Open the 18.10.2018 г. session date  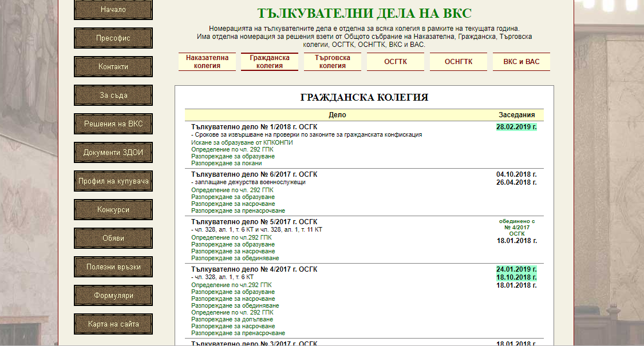pyautogui.click(x=516, y=277)
